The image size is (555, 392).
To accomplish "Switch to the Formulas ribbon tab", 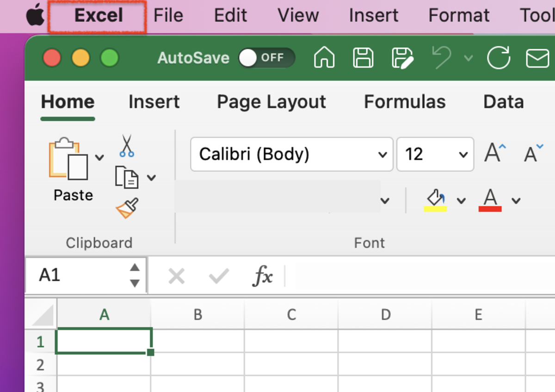I will pyautogui.click(x=405, y=102).
